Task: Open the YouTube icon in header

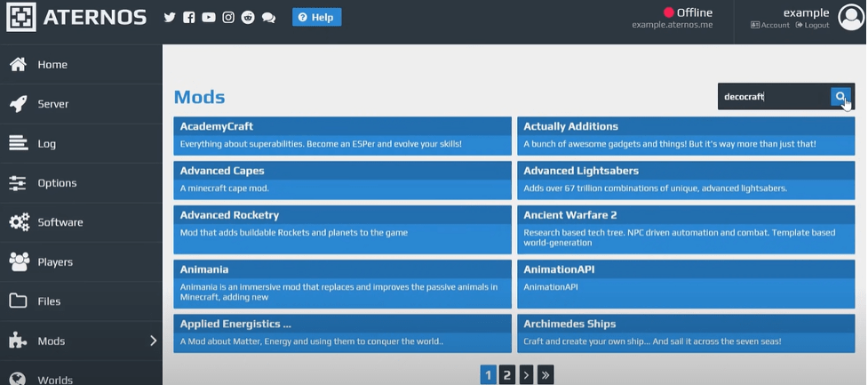Action: 209,18
